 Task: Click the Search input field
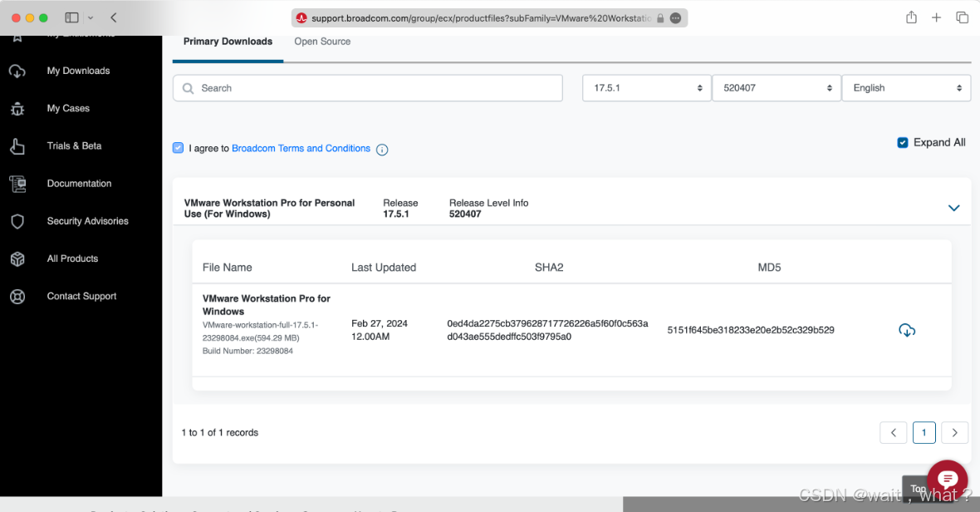pyautogui.click(x=367, y=88)
